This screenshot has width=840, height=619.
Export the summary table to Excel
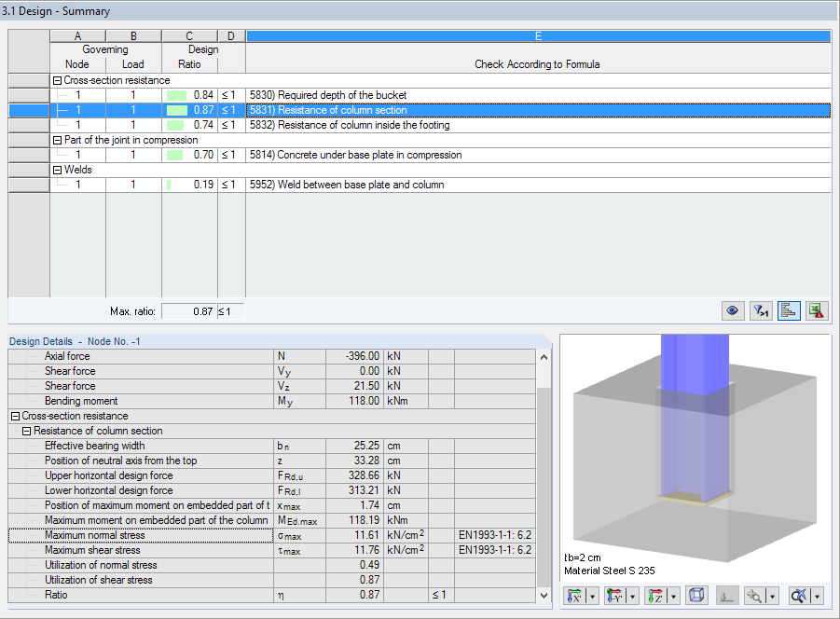coord(817,310)
